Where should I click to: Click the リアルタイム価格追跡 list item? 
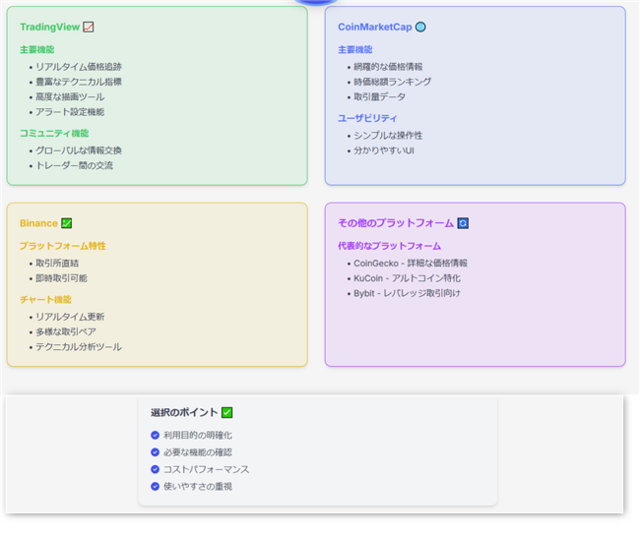(78, 67)
